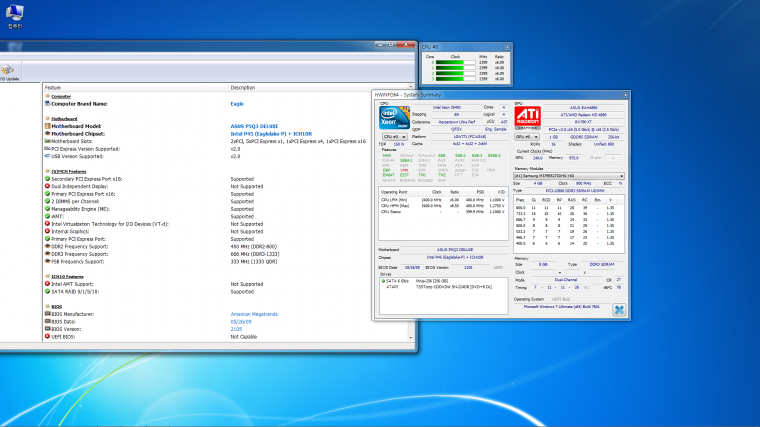Open the Memory Modules Samsung dropdown
The image size is (760, 427).
coord(569,176)
